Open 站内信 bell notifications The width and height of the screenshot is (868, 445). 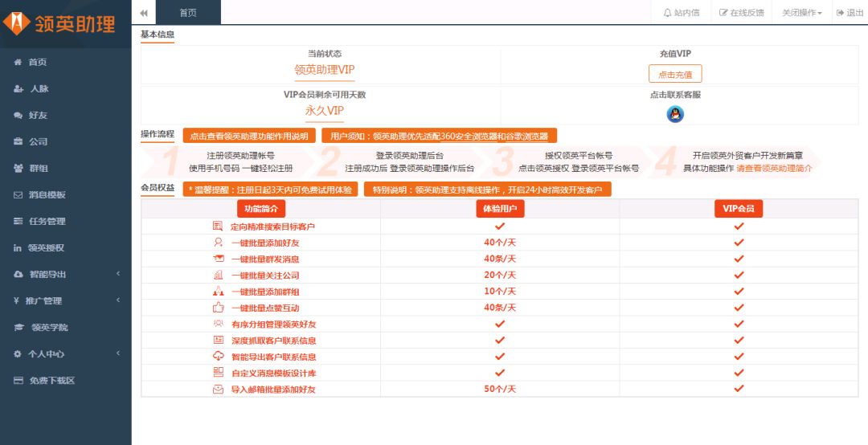click(x=681, y=13)
